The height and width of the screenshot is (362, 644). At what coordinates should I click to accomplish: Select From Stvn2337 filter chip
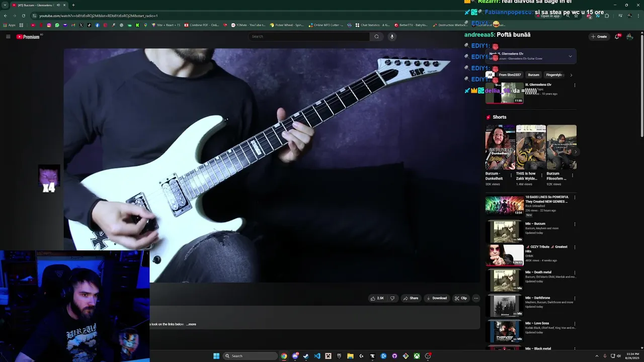point(510,75)
